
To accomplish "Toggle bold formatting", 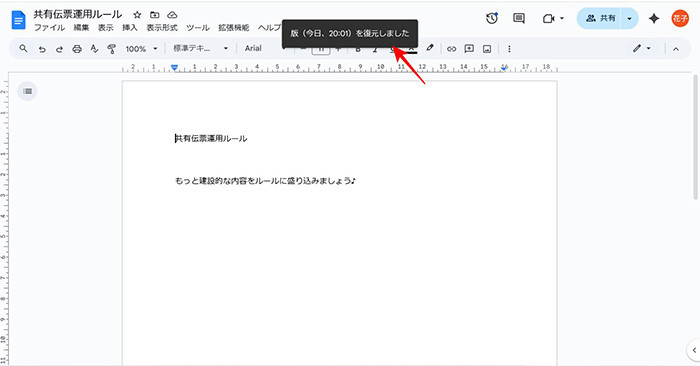I will [x=358, y=49].
